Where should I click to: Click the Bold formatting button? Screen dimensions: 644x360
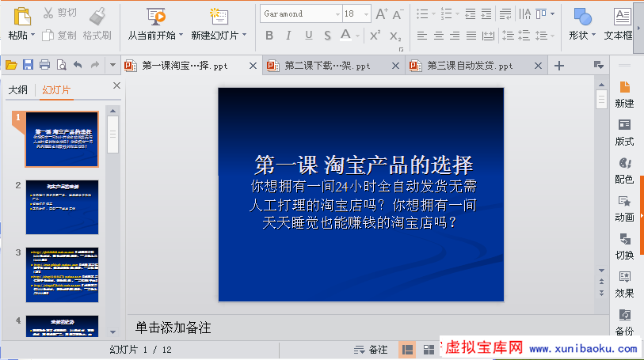[269, 36]
